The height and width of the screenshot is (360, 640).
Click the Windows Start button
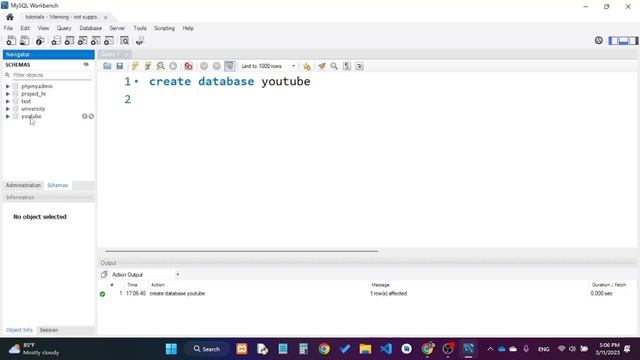click(171, 349)
